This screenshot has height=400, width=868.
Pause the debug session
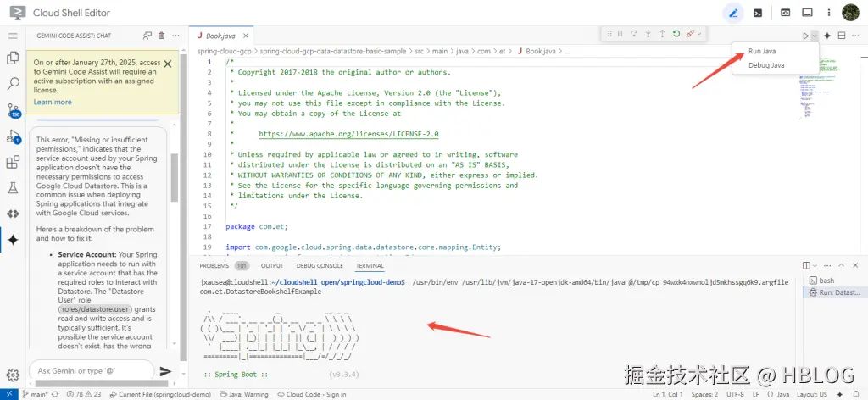[x=620, y=34]
